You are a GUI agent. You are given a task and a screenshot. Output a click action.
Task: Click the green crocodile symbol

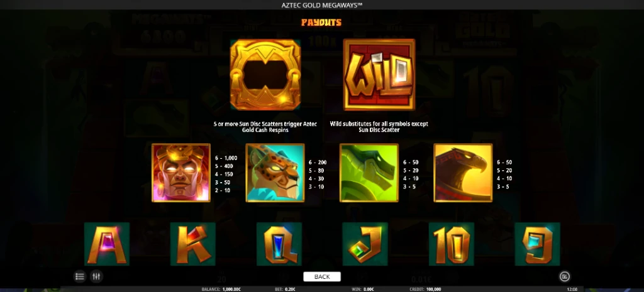[x=369, y=173]
